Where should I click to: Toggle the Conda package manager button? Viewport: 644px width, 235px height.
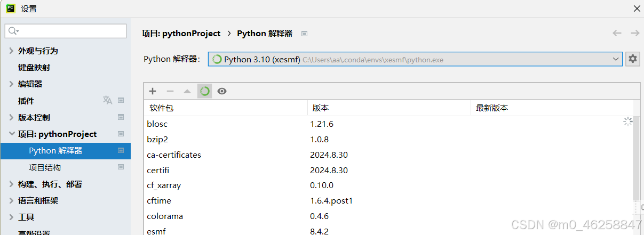pyautogui.click(x=205, y=91)
